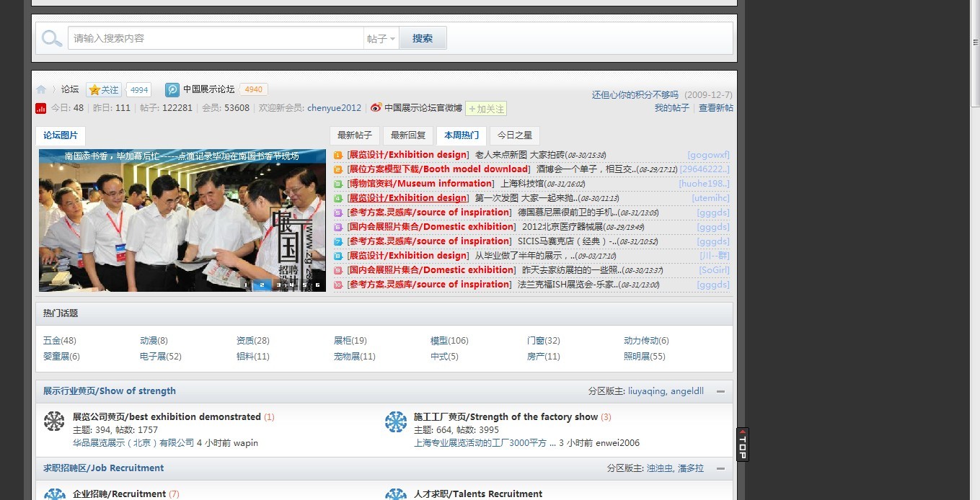
Task: Open 查看新帖 link
Action: click(x=716, y=108)
